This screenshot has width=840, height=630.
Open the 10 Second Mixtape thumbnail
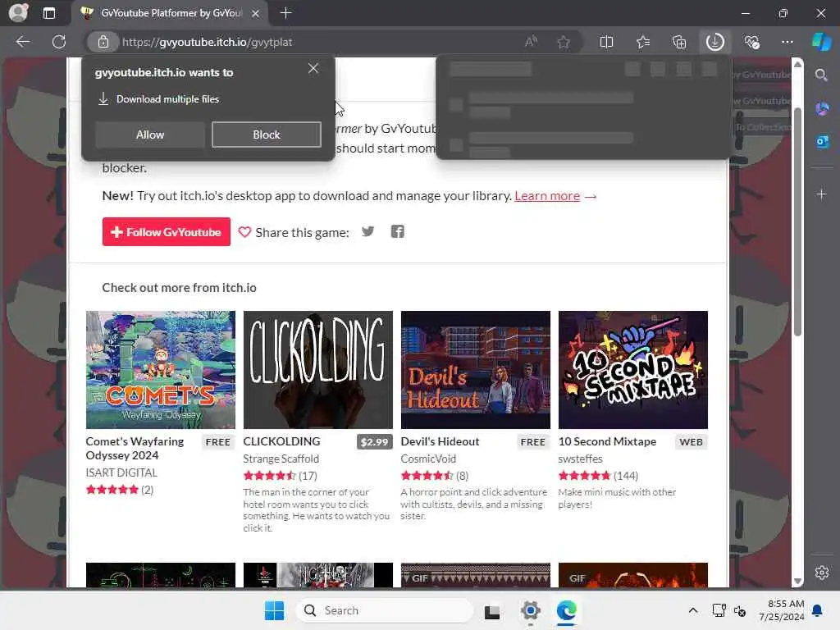coord(632,370)
